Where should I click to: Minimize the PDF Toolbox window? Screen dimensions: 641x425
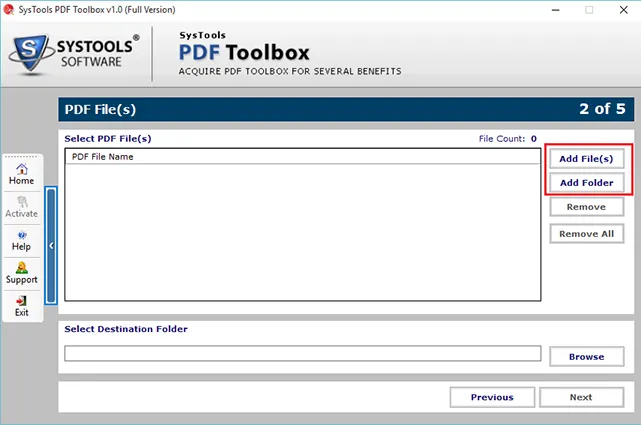[x=555, y=10]
